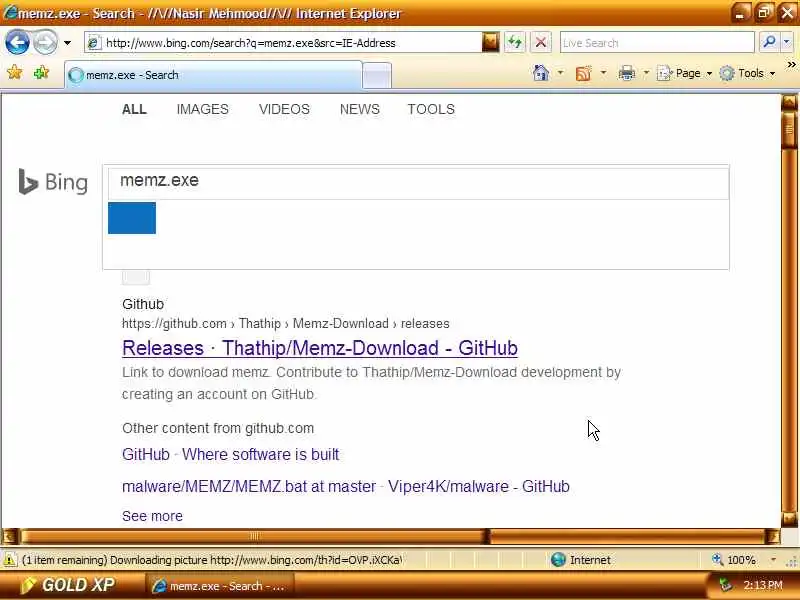Open the recent pages dropdown arrow
The width and height of the screenshot is (800, 600).
click(x=67, y=43)
